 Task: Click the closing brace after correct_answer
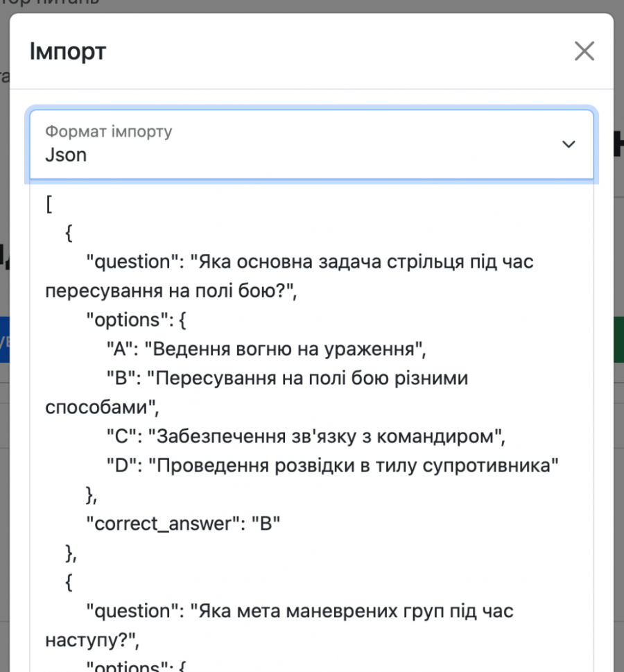tap(70, 553)
